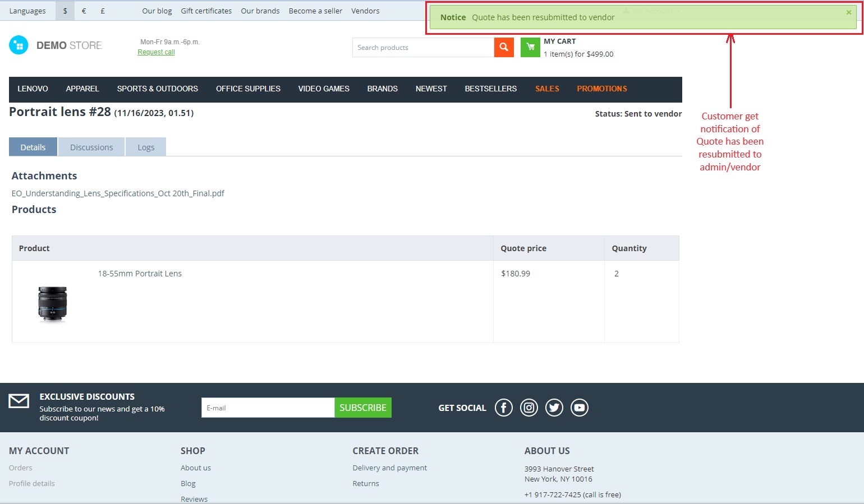Viewport: 864px width, 504px height.
Task: Click Become a seller link
Action: tap(315, 11)
